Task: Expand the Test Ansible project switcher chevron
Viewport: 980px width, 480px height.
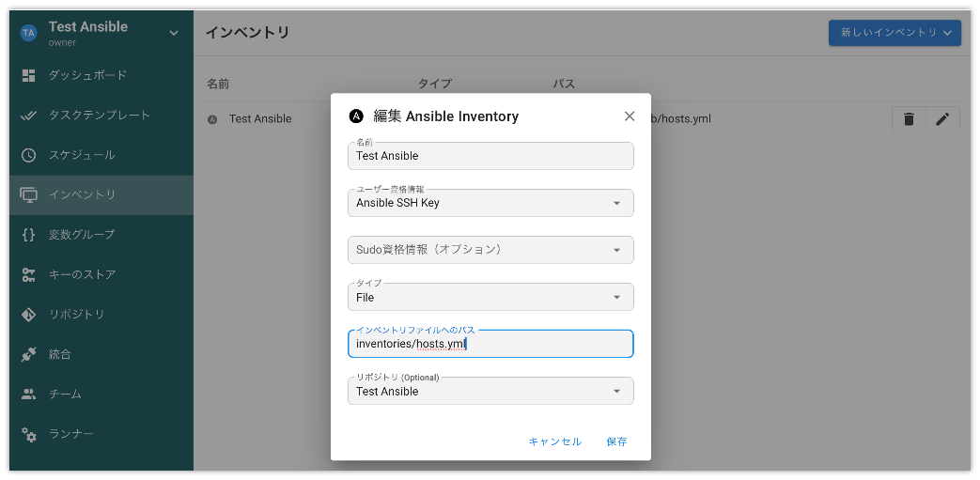Action: pyautogui.click(x=174, y=33)
